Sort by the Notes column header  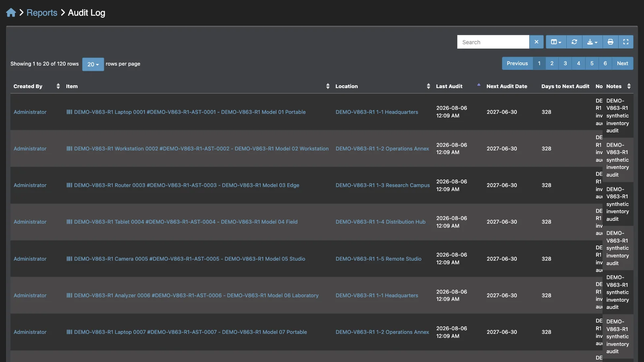pyautogui.click(x=618, y=86)
